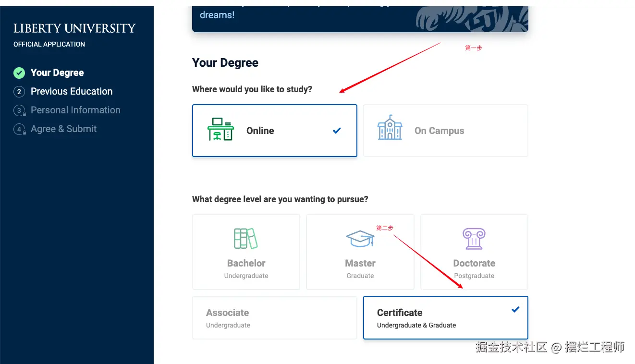Choose the Bachelor degree level
The image size is (635, 364).
click(x=246, y=252)
